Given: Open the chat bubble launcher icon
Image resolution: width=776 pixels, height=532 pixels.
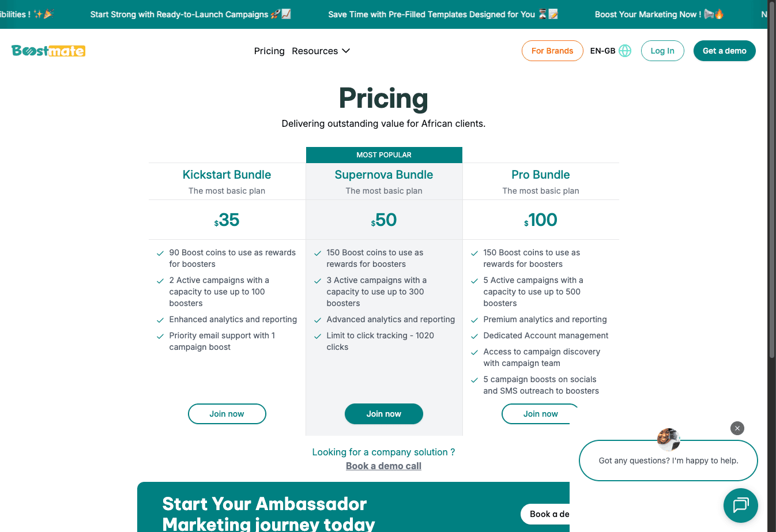Looking at the screenshot, I should point(740,505).
